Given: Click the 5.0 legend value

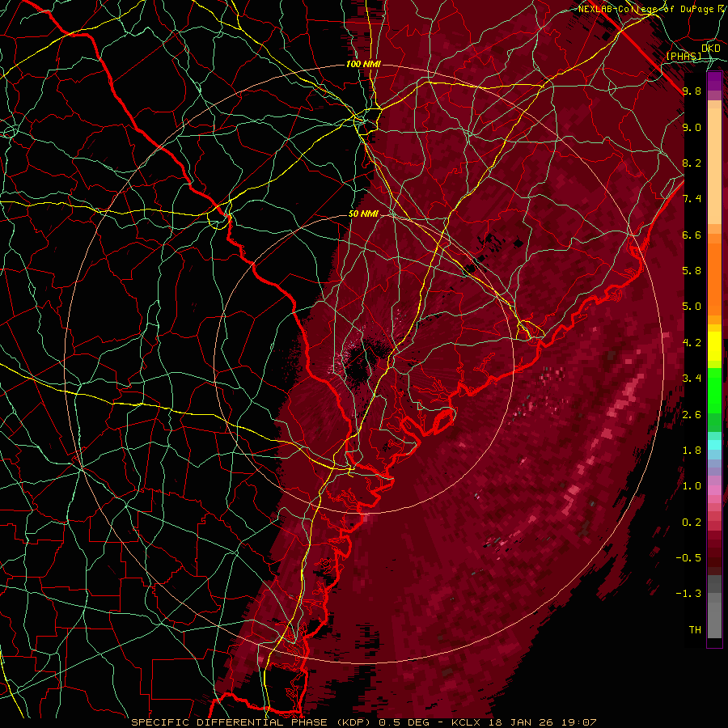Looking at the screenshot, I should point(692,307).
